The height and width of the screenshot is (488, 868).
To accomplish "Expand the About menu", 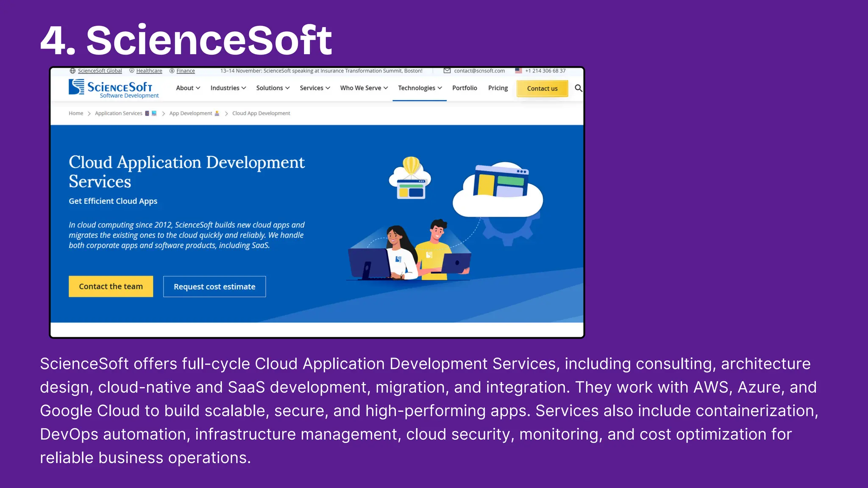I will pyautogui.click(x=188, y=88).
